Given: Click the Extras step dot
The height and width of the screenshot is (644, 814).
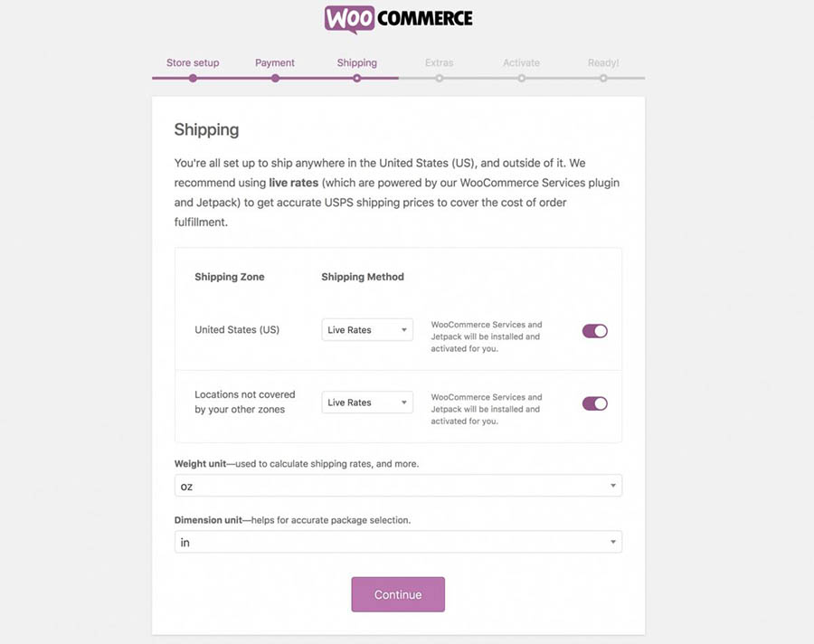Looking at the screenshot, I should (440, 79).
